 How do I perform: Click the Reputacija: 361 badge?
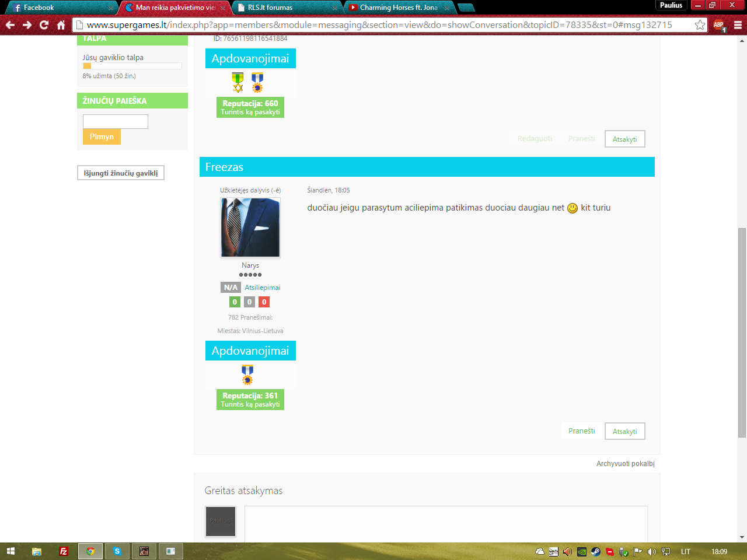250,400
